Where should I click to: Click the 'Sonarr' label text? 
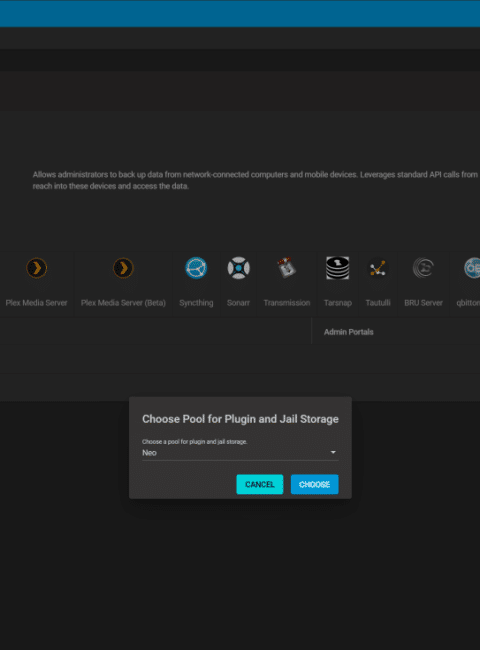point(238,303)
